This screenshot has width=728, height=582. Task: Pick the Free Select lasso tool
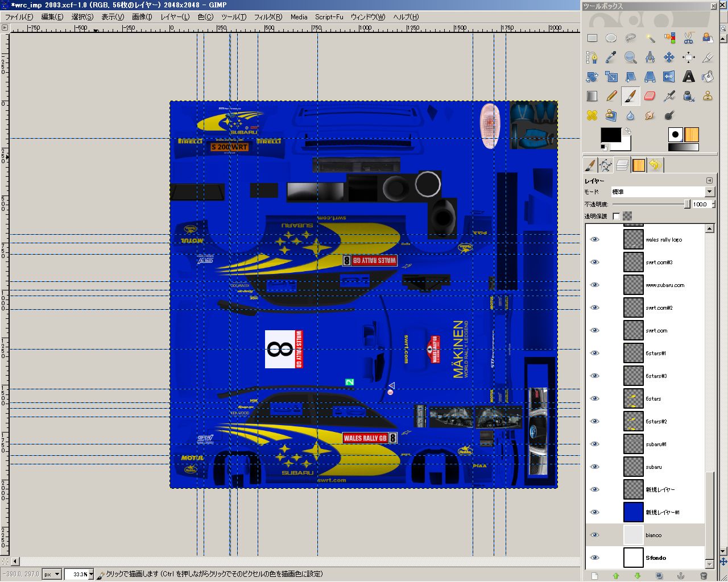click(x=630, y=38)
